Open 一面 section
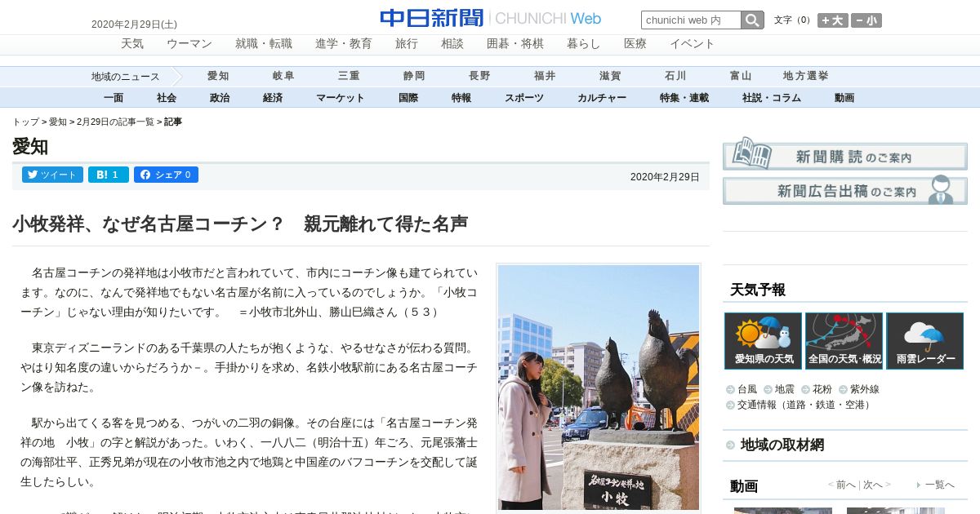 pos(114,98)
